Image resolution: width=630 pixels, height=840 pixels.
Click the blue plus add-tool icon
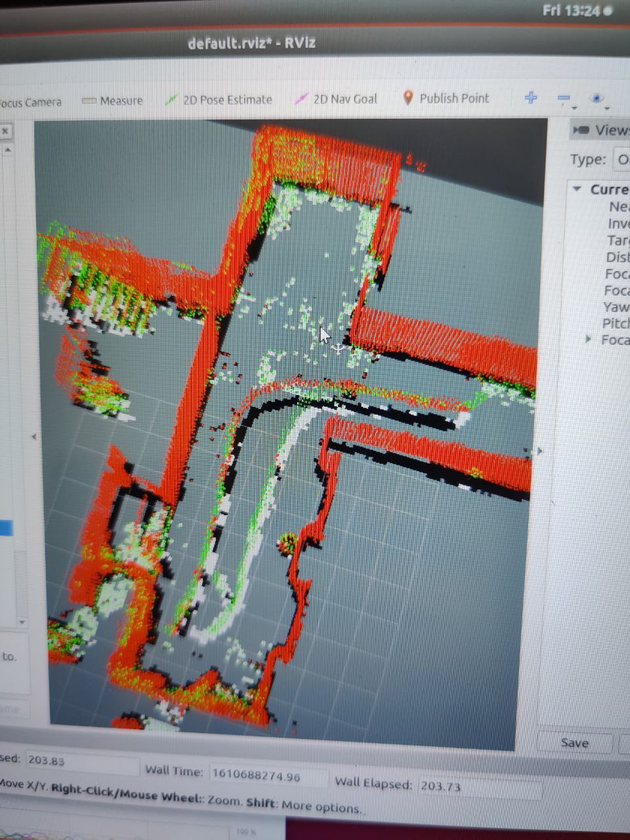coord(531,98)
